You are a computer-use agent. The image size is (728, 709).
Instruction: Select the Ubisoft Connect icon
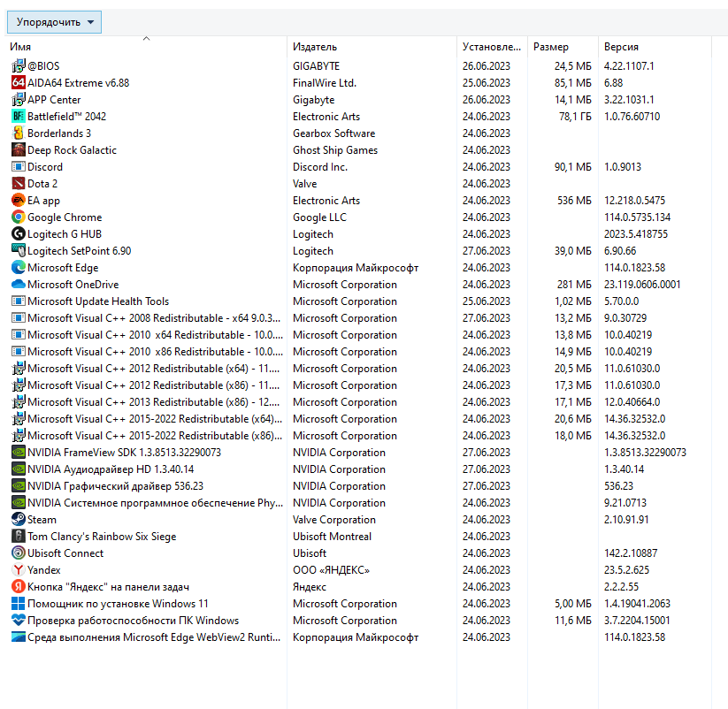[18, 553]
